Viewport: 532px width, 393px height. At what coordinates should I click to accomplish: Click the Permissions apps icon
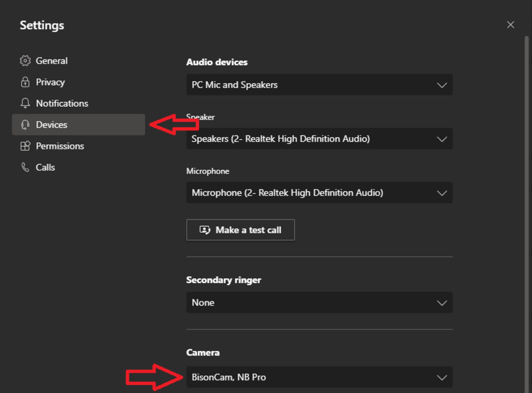[25, 146]
